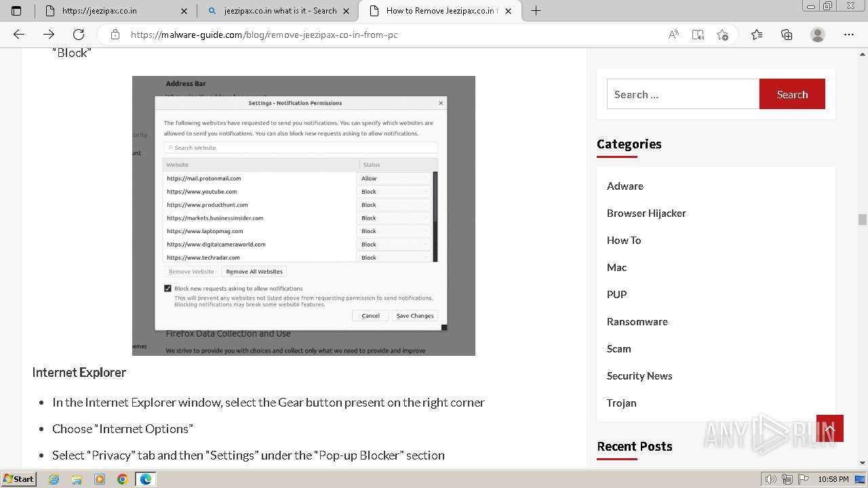Open media player taskbar icon

point(100,479)
